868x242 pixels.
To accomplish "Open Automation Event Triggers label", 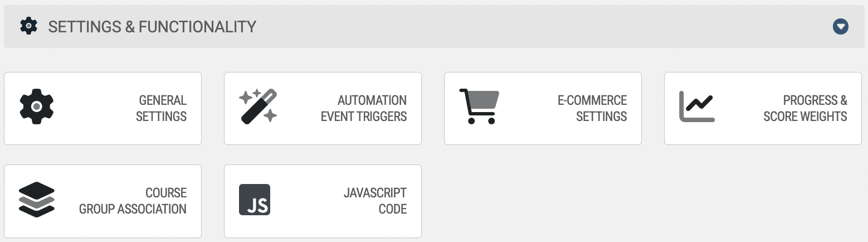I will tap(364, 108).
